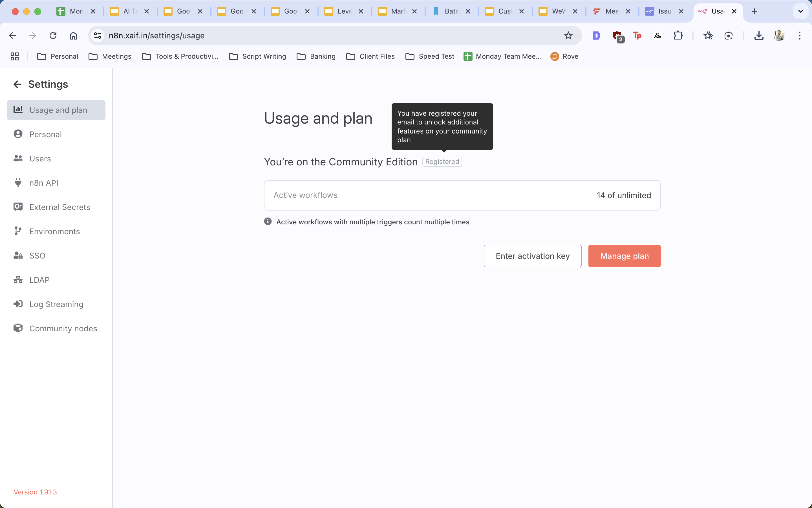Go to LDAP settings
The image size is (812, 508).
tap(56, 280)
